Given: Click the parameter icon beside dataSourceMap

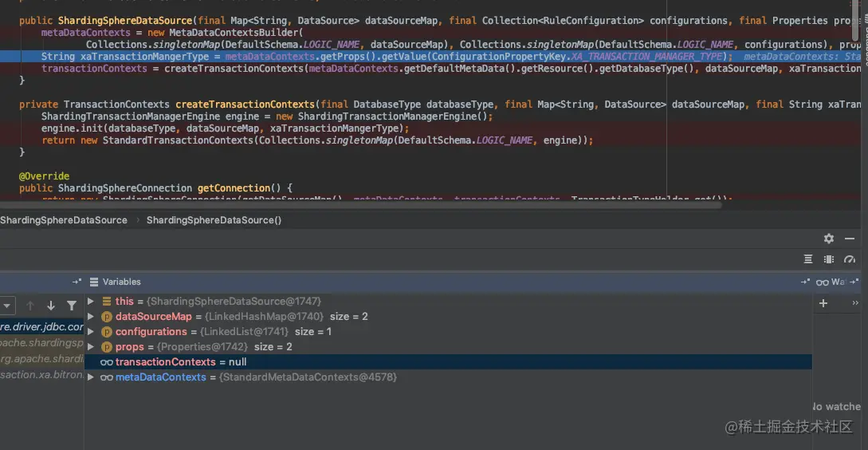Looking at the screenshot, I should click(x=107, y=317).
